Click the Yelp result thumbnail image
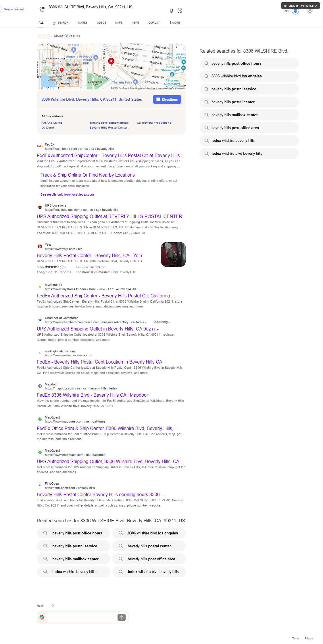Viewport: 323px width, 644px height. point(173,255)
